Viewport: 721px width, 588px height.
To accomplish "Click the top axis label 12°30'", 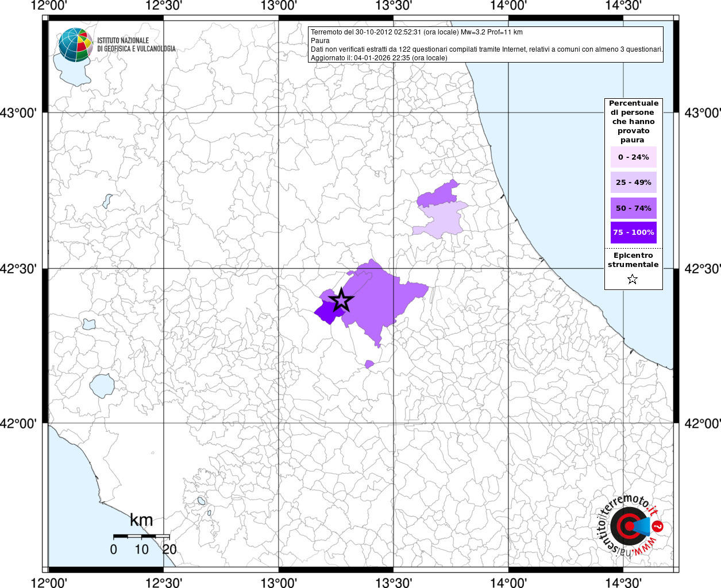I will 164,6.
